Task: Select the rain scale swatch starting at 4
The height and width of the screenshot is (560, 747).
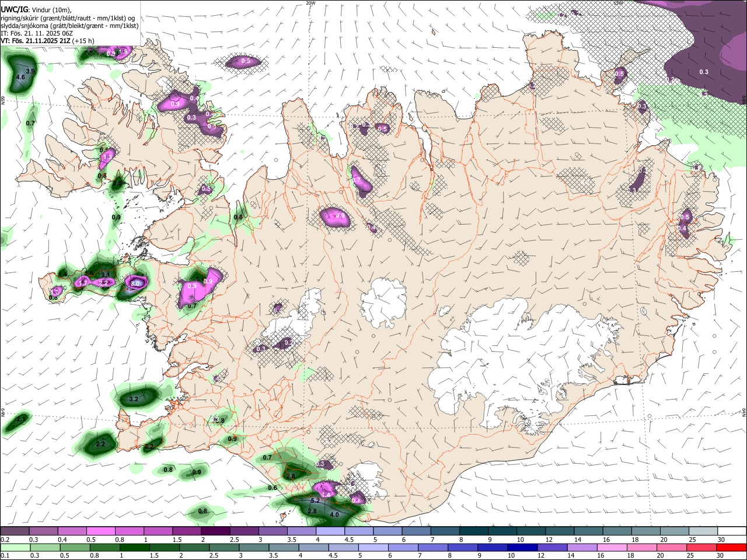Action: coord(313,547)
